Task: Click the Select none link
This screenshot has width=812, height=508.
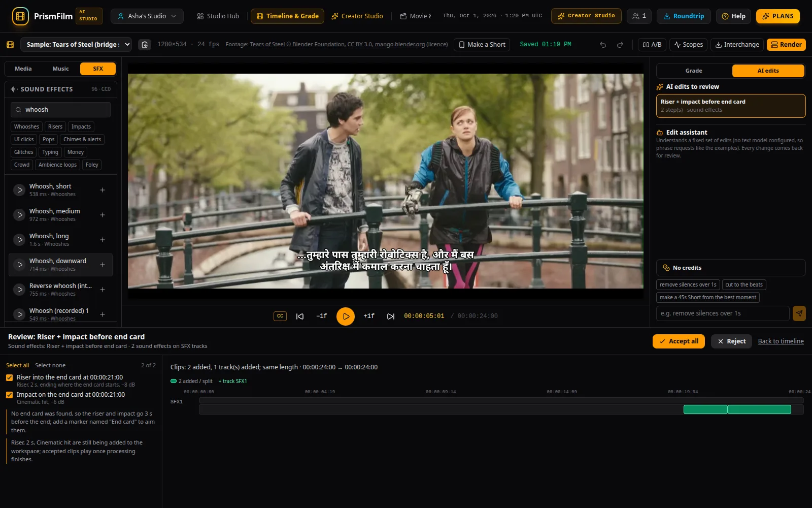Action: click(50, 365)
